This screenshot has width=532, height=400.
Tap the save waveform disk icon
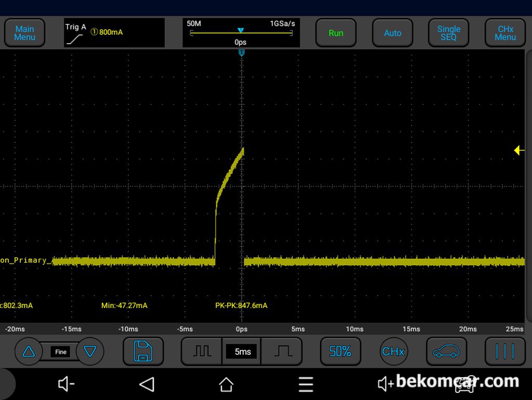coord(143,351)
